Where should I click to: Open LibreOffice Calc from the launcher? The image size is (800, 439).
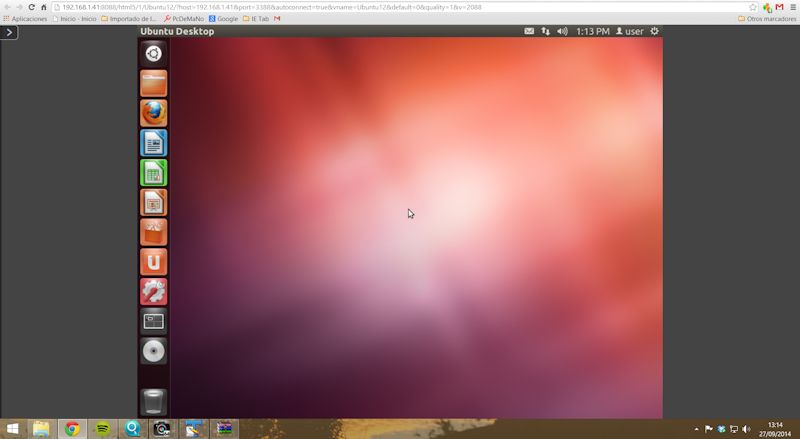click(x=154, y=173)
